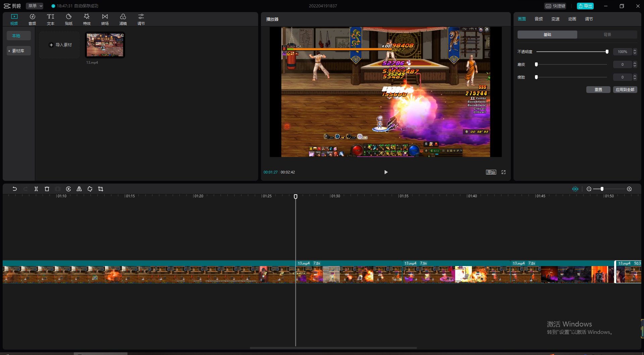The height and width of the screenshot is (355, 644).
Task: Toggle timeline auto-snap icon
Action: click(x=575, y=189)
